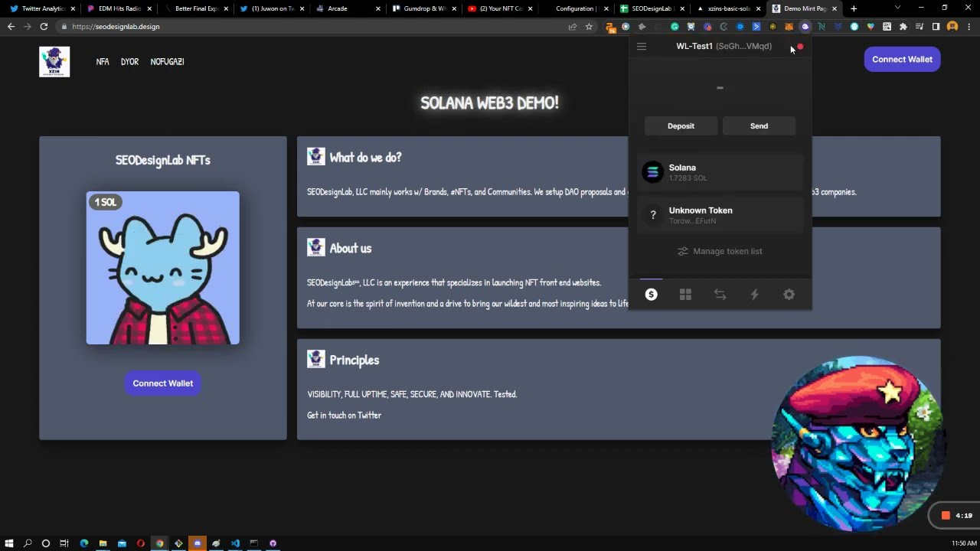
Task: Open Visual Studio Code from taskbar
Action: (235, 543)
